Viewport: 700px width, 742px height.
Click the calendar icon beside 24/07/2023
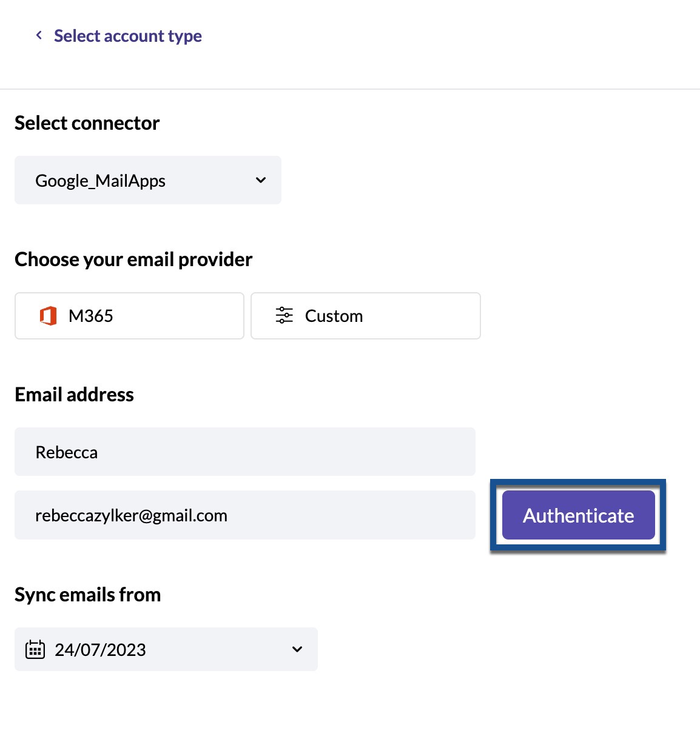pyautogui.click(x=35, y=649)
